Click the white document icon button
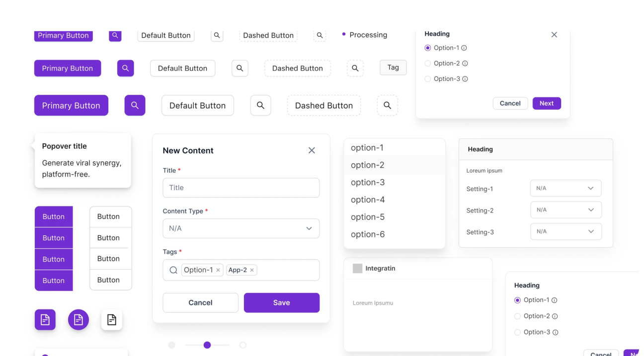The image size is (644, 356). (x=112, y=320)
